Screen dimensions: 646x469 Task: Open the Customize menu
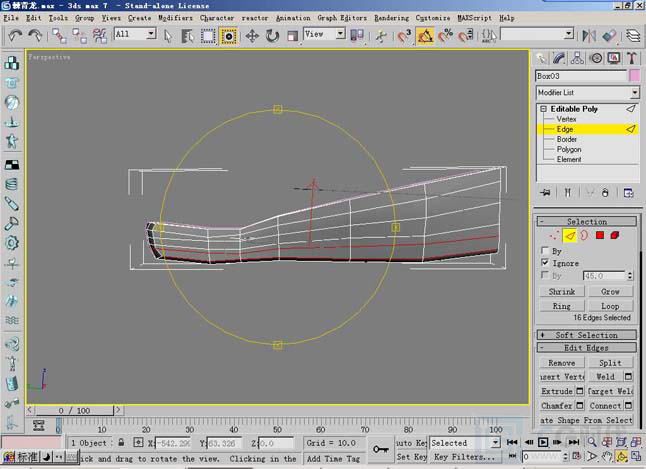click(433, 18)
